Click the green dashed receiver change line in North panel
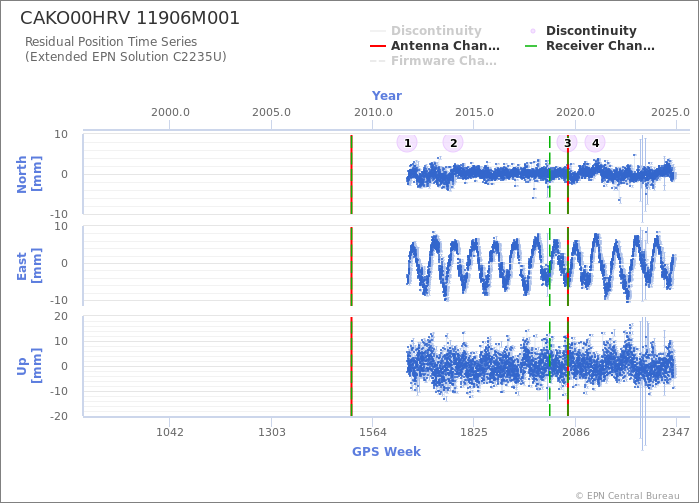 click(x=550, y=174)
